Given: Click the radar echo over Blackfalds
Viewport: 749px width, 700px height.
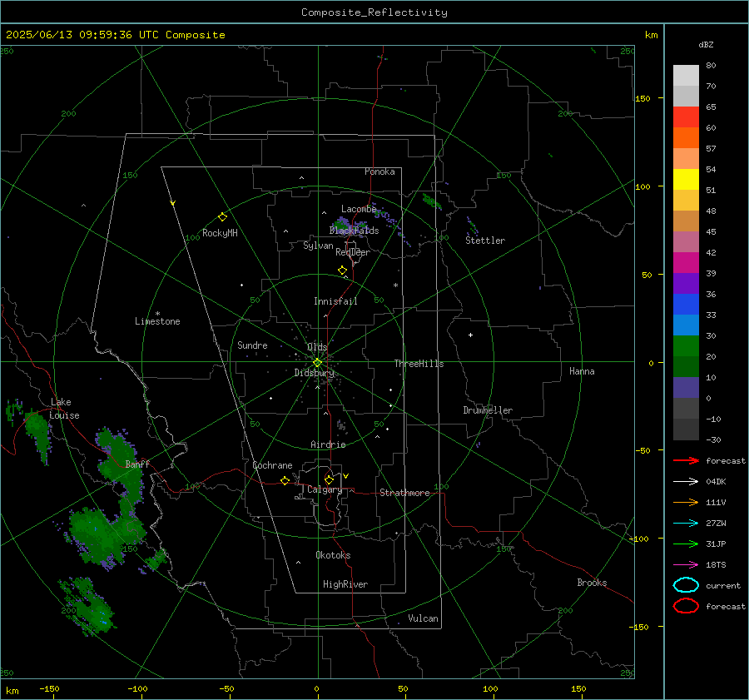Looking at the screenshot, I should pyautogui.click(x=341, y=225).
